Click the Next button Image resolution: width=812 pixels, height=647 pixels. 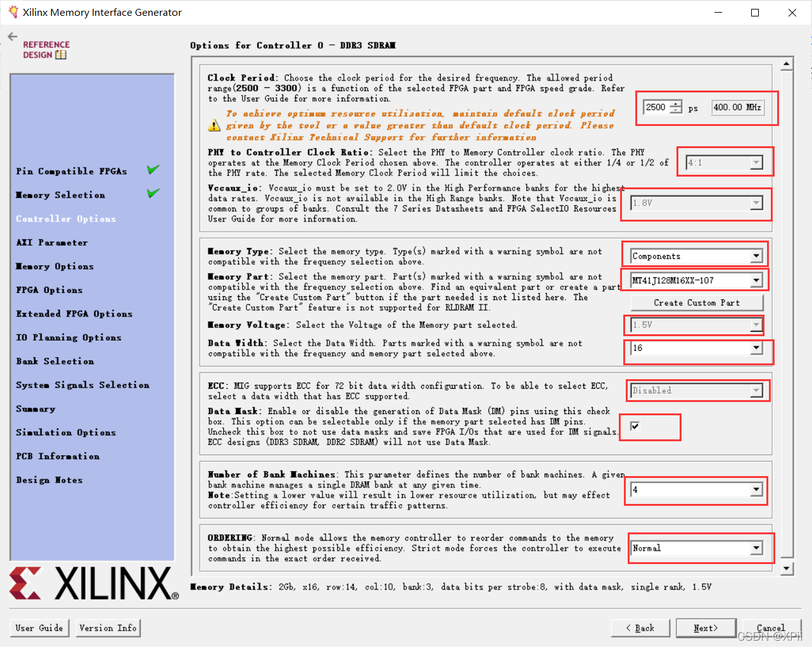(x=706, y=628)
